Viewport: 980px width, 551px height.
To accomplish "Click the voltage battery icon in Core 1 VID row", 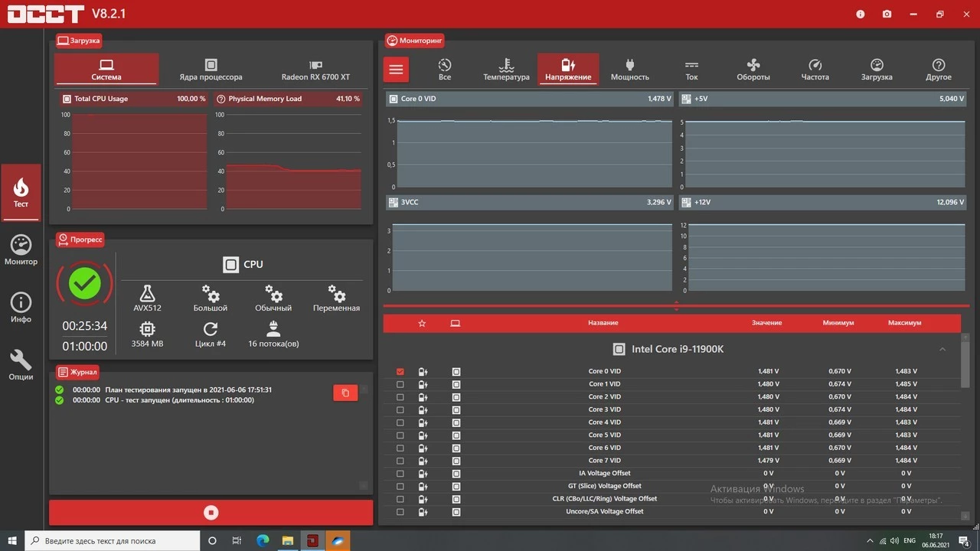I will [423, 384].
